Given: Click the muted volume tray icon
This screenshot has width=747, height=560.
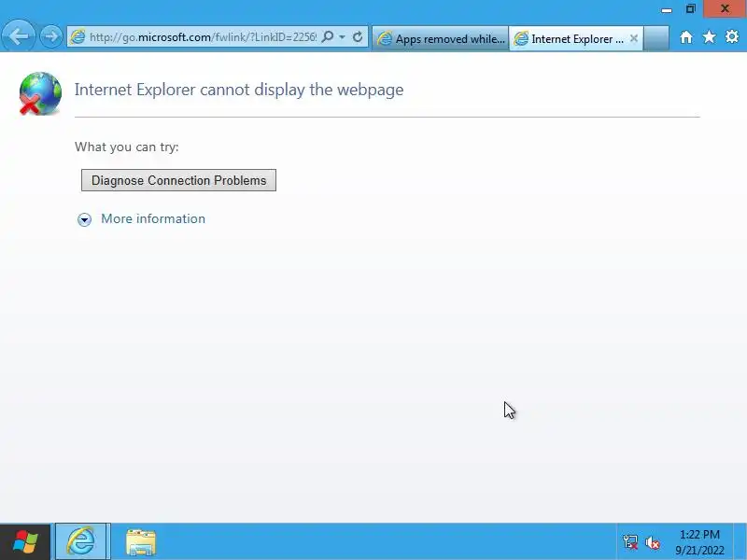Looking at the screenshot, I should 652,542.
